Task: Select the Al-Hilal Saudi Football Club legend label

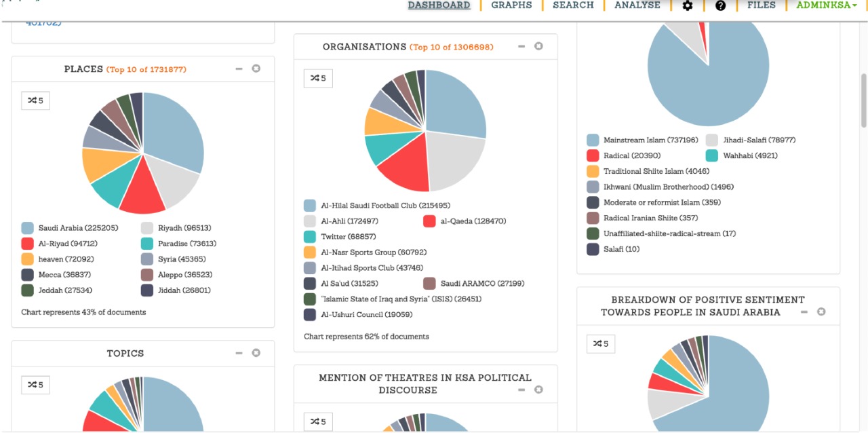Action: point(386,206)
